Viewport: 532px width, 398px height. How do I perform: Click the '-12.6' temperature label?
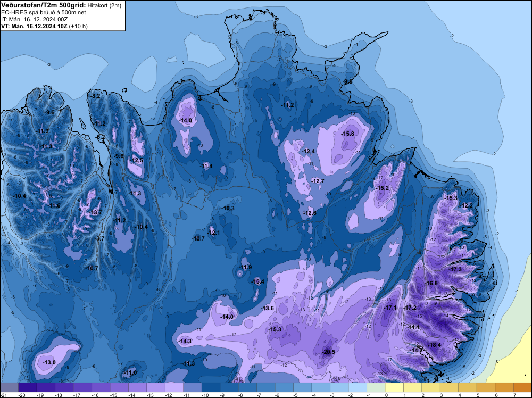310,213
